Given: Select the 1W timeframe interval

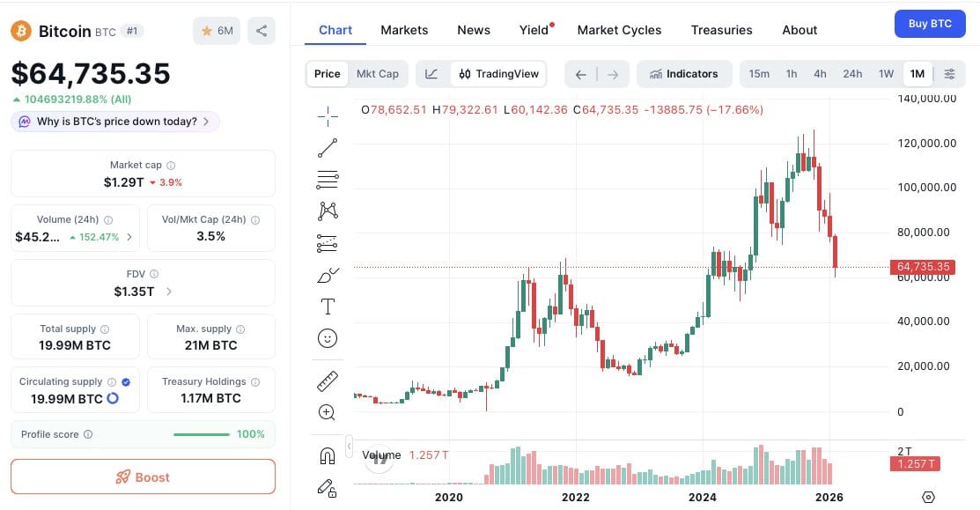Looking at the screenshot, I should coord(886,74).
